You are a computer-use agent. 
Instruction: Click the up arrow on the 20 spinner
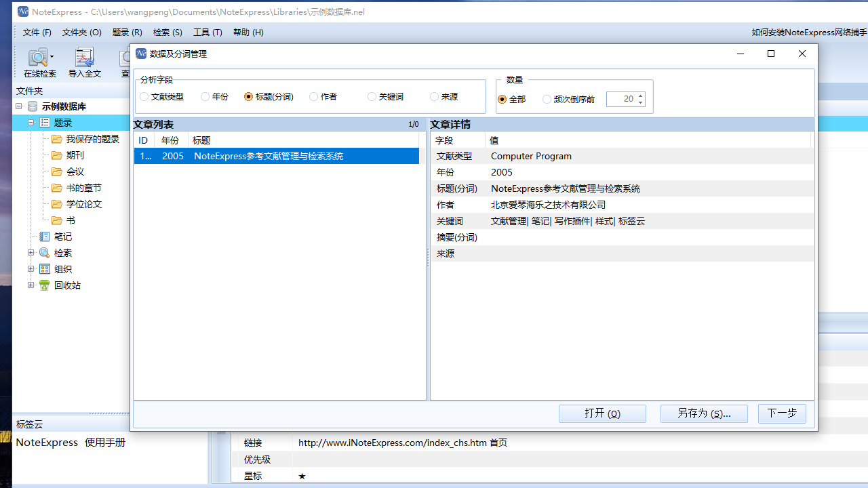640,96
